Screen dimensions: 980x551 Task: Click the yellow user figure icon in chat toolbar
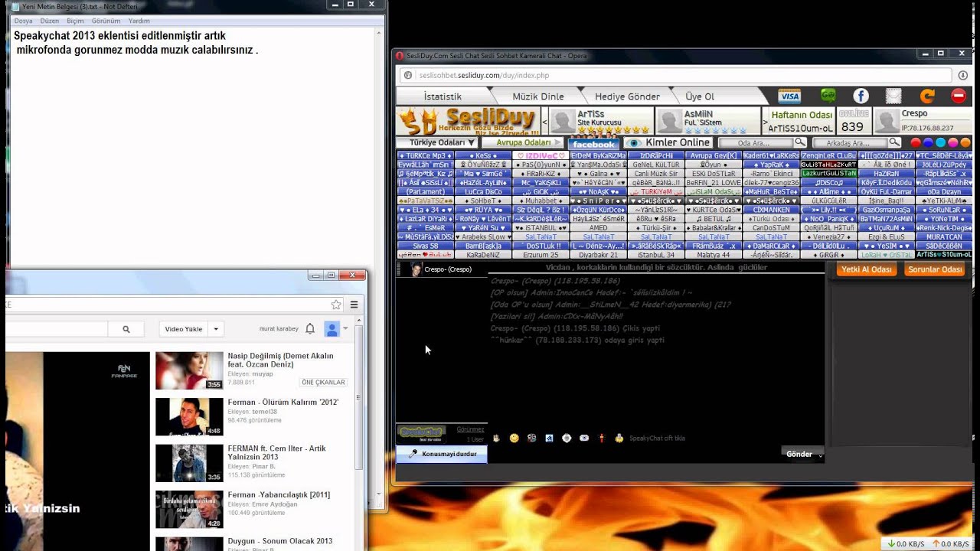click(619, 438)
